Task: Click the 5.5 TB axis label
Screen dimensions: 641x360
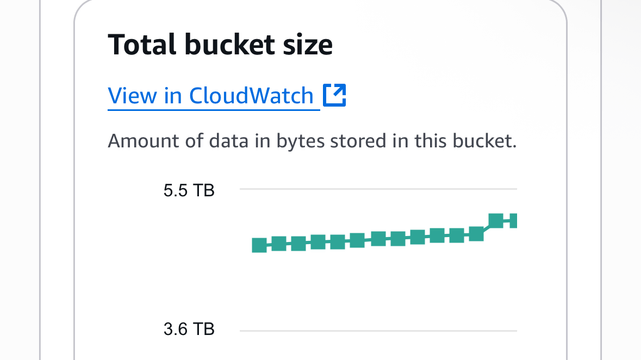Action: click(189, 190)
